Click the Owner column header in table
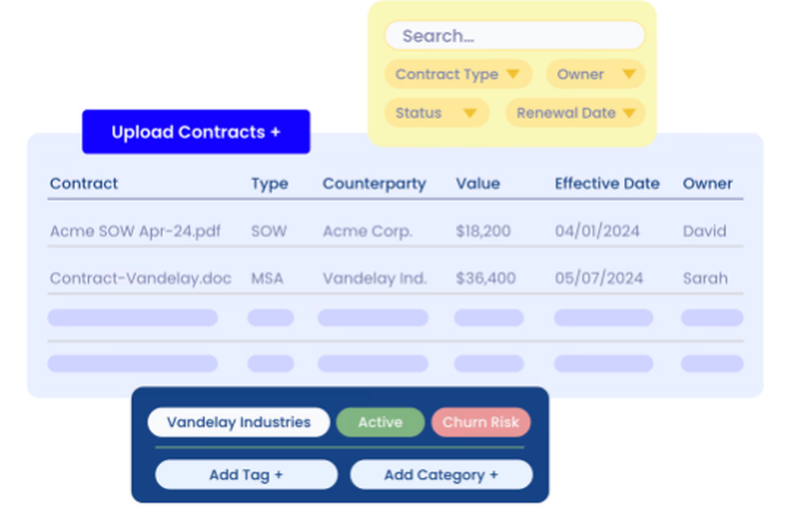This screenshot has height=532, width=790. coord(707,184)
